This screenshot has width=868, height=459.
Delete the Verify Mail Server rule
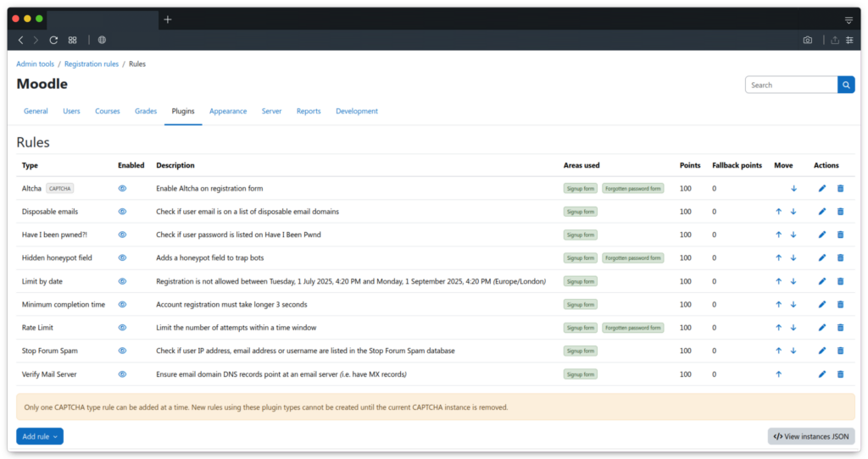840,374
